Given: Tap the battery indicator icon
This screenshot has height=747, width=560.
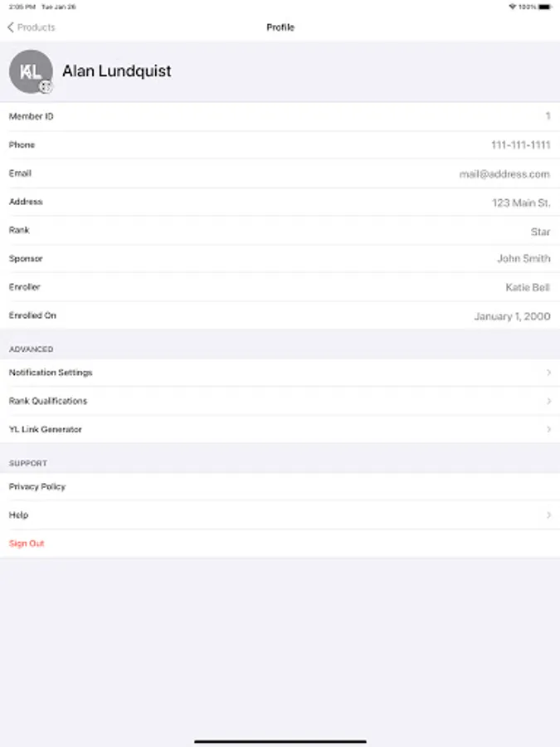Looking at the screenshot, I should point(545,7).
